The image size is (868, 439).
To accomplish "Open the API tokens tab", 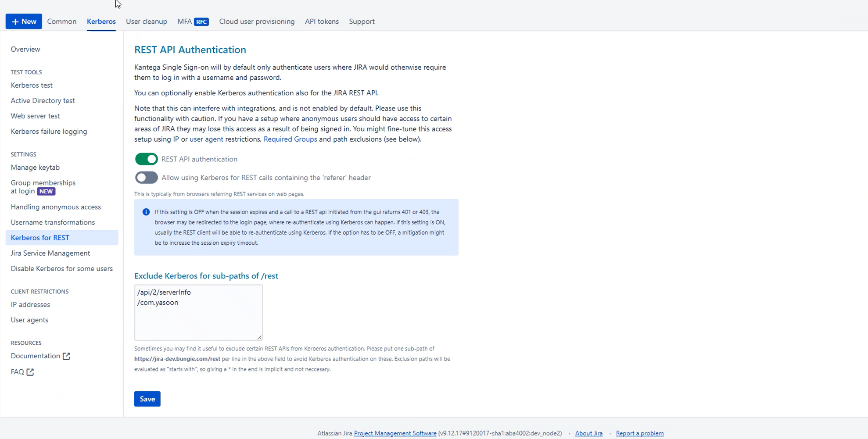I will [x=322, y=21].
